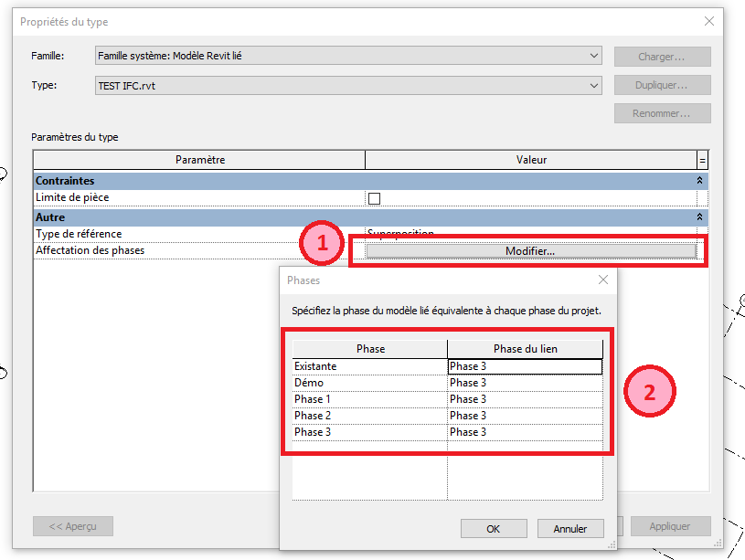Click Phase du lien value for Phase 2

524,416
